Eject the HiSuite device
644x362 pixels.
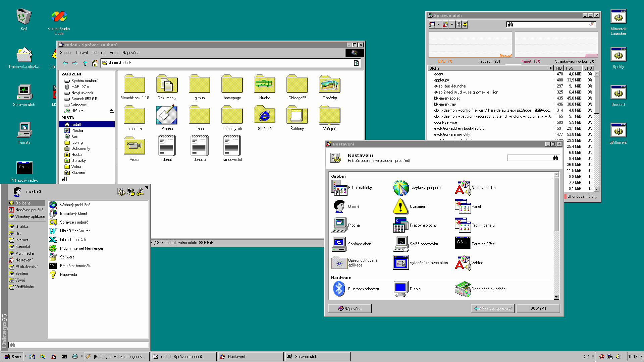pyautogui.click(x=112, y=111)
